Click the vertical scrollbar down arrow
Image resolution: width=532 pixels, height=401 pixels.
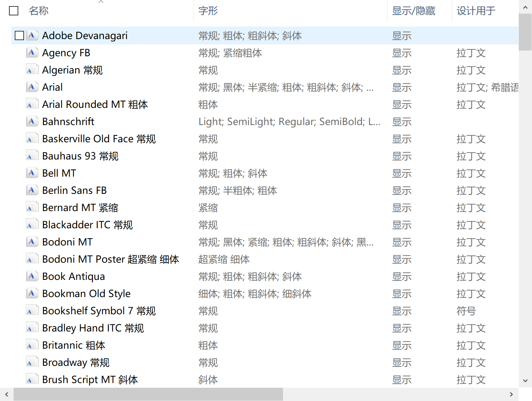tap(525, 381)
